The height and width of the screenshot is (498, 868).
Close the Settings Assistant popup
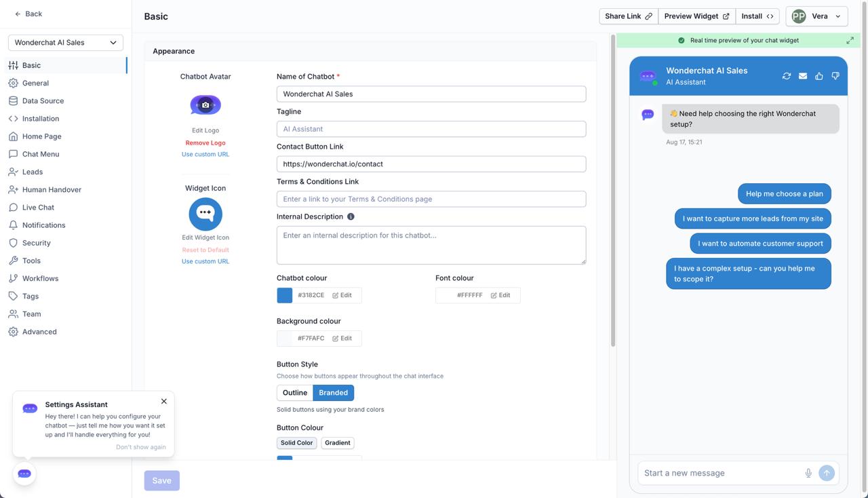pyautogui.click(x=164, y=401)
